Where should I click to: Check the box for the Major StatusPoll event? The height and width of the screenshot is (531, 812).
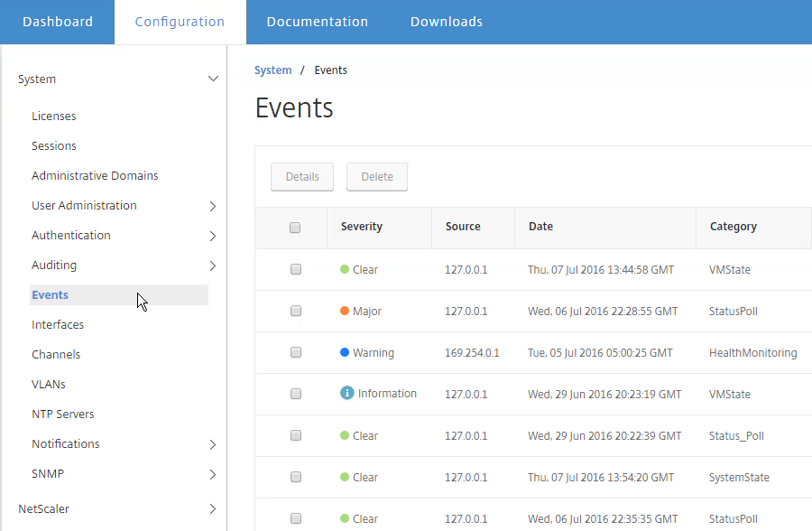[296, 311]
